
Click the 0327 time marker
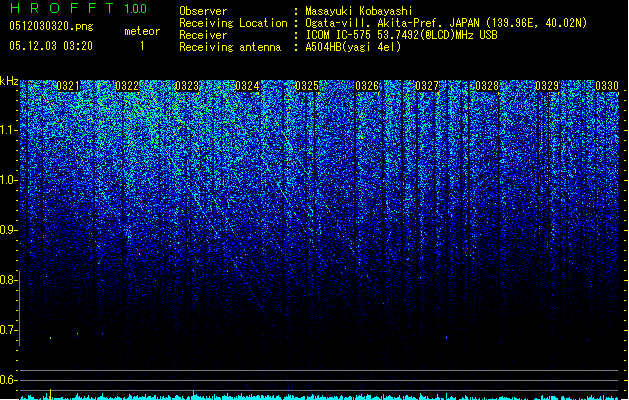(427, 86)
